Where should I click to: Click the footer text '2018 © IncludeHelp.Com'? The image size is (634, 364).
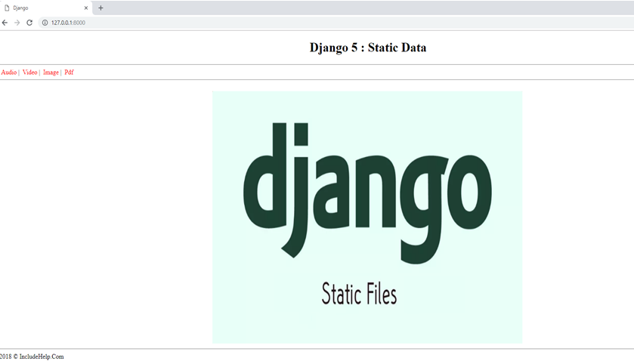point(32,356)
